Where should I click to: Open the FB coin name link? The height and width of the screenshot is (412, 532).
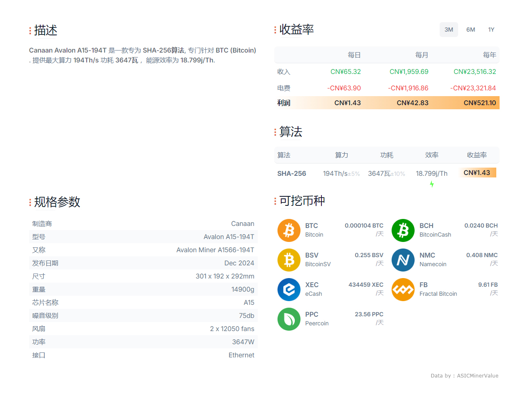[x=424, y=285]
